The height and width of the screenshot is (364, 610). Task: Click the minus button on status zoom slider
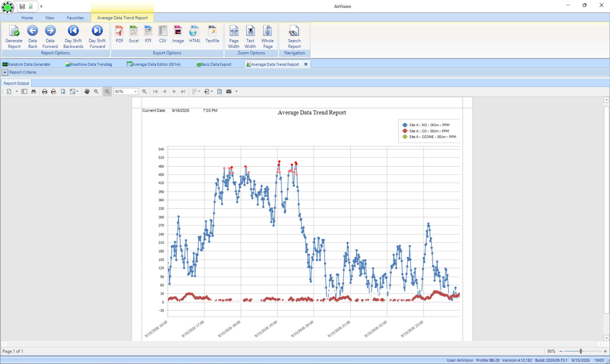pyautogui.click(x=561, y=351)
